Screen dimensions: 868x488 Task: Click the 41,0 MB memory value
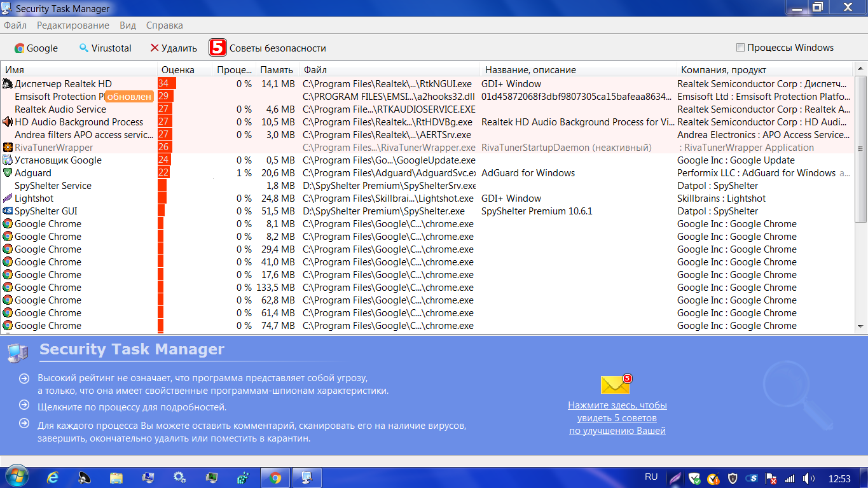point(278,262)
